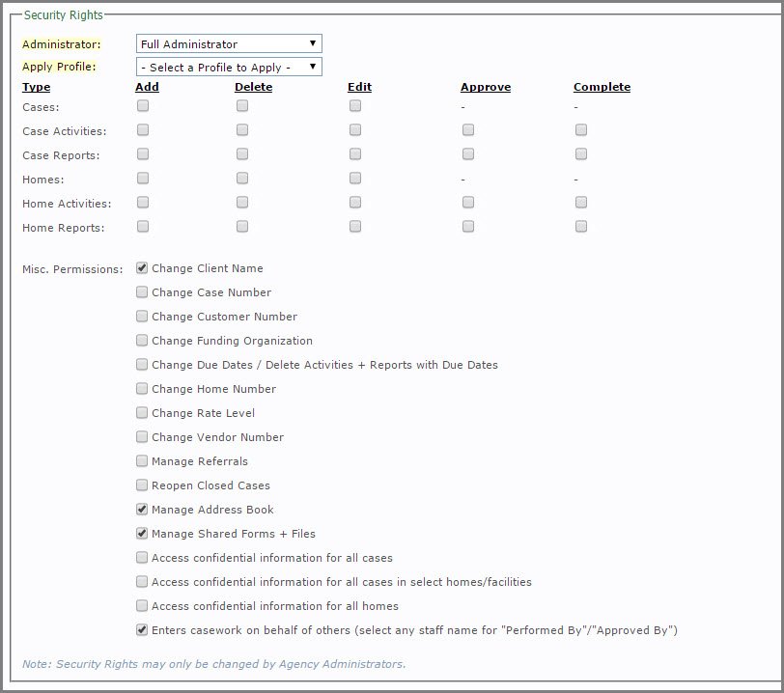Check Add permission for Homes
The width and height of the screenshot is (784, 693).
(x=143, y=178)
